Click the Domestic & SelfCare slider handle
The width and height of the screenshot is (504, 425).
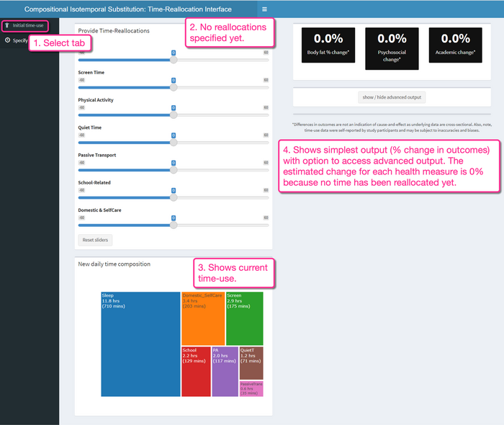[x=174, y=225]
